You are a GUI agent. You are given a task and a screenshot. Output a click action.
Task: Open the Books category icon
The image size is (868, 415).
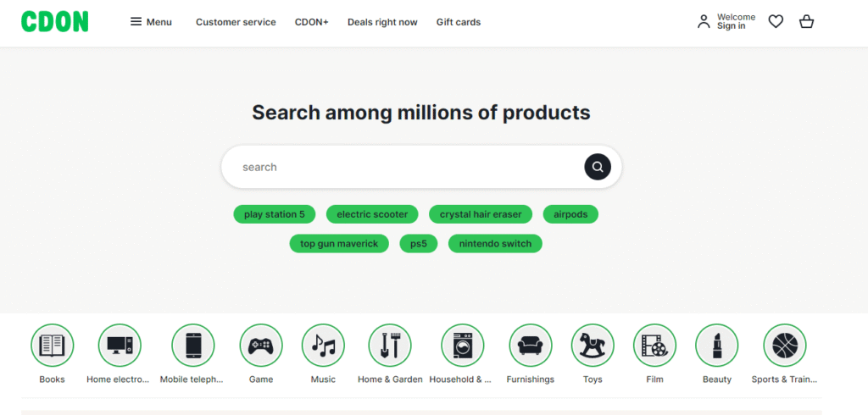[52, 346]
